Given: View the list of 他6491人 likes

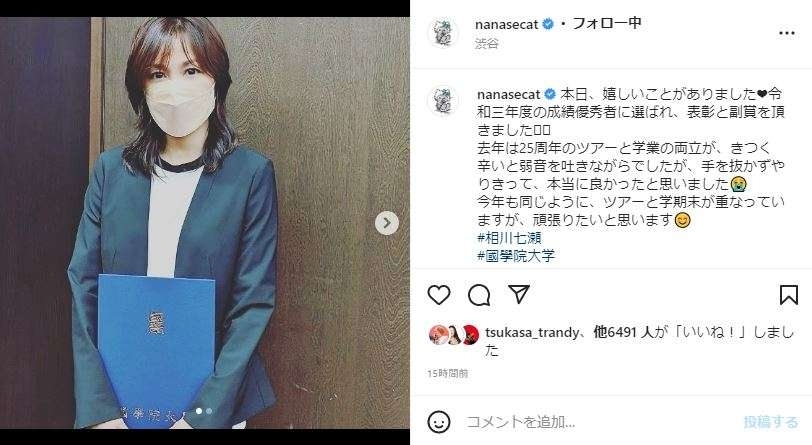Looking at the screenshot, I should click(623, 332).
